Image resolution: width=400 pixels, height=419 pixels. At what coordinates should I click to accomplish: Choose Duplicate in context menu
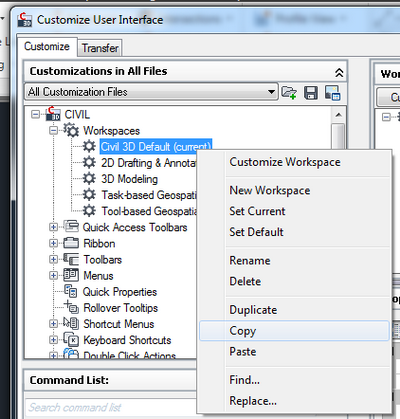pos(294,310)
